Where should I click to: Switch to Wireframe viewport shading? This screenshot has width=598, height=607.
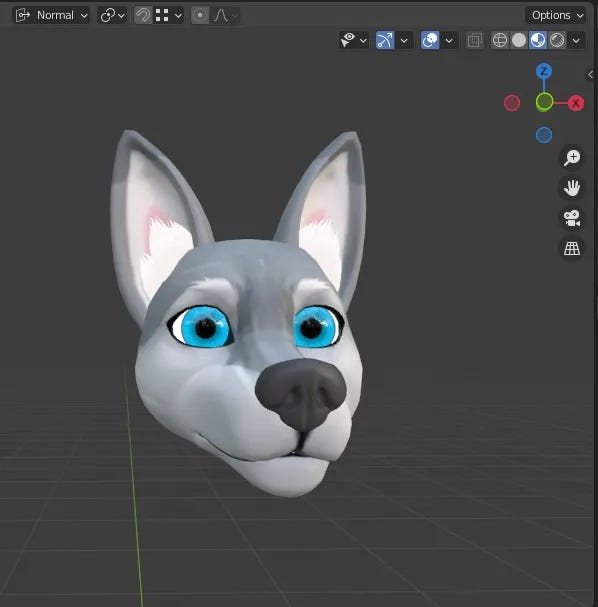(x=500, y=40)
